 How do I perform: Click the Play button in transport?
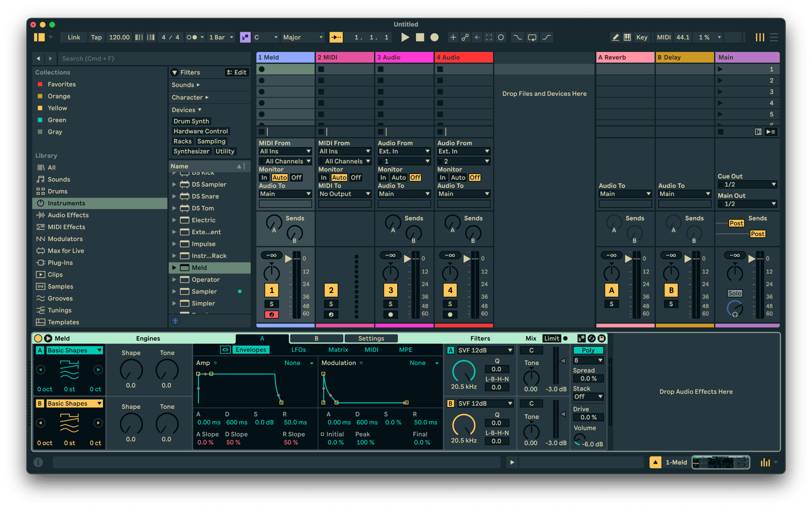405,37
